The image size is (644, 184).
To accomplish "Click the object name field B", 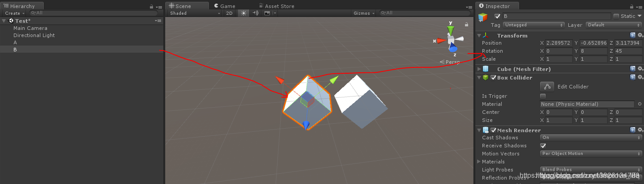I will (556, 16).
